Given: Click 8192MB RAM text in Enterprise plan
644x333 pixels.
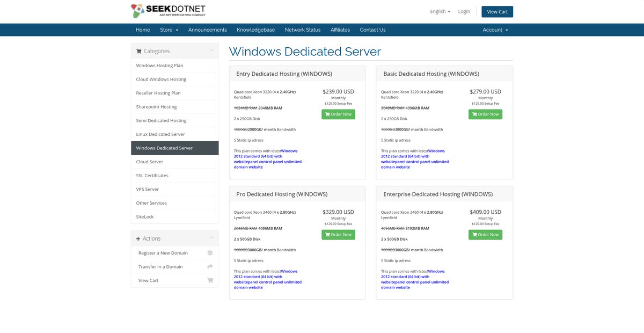Looking at the screenshot, I should pyautogui.click(x=417, y=228).
